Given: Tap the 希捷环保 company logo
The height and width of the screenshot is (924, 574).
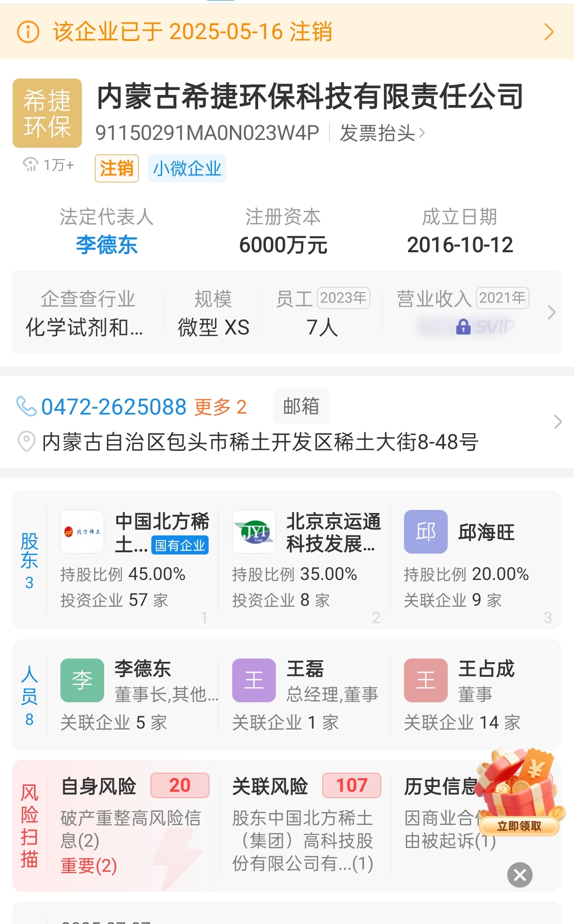Looking at the screenshot, I should pyautogui.click(x=47, y=113).
